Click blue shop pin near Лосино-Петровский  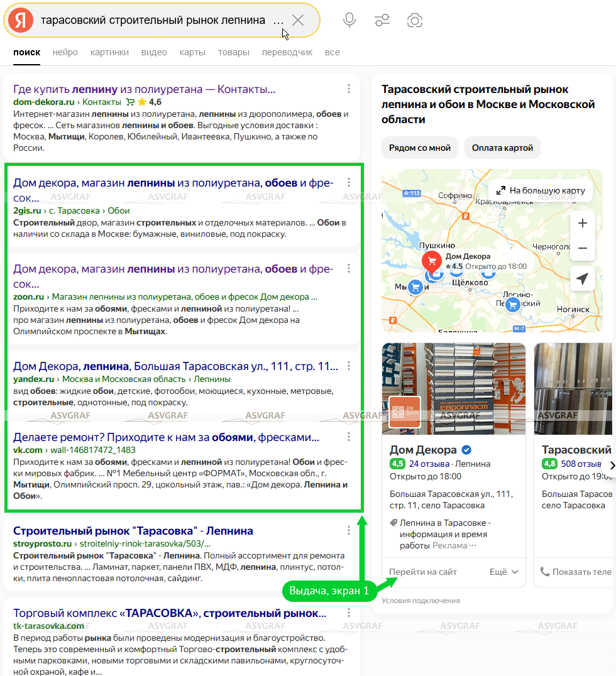point(512,305)
